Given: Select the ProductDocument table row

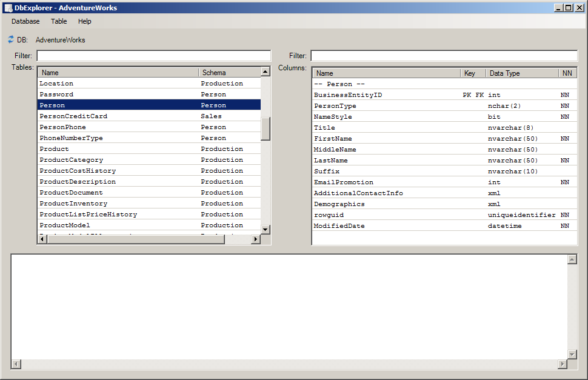Looking at the screenshot, I should coord(149,192).
